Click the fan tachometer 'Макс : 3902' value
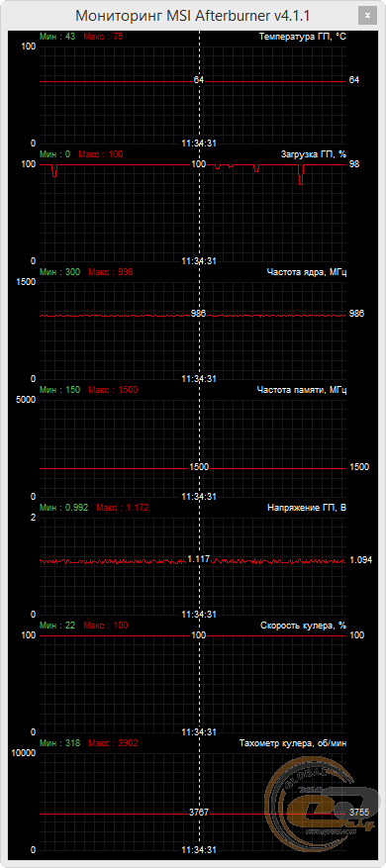Viewport: 386px width, 868px height. tap(113, 743)
